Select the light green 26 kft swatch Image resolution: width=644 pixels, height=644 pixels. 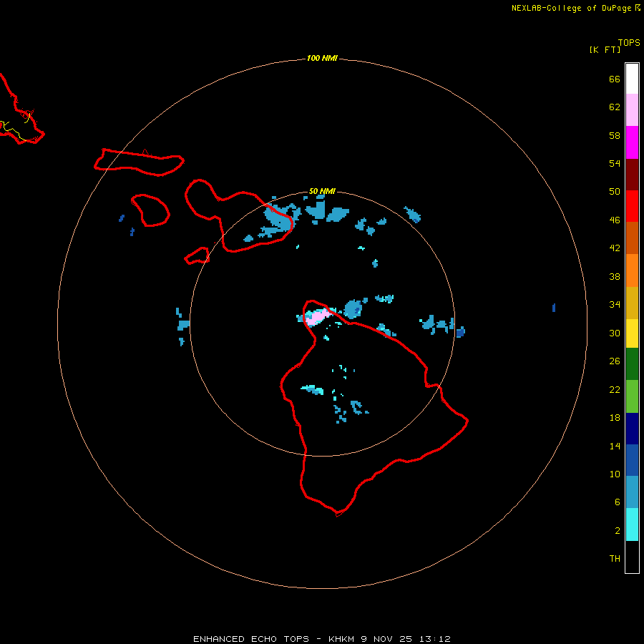pyautogui.click(x=632, y=396)
